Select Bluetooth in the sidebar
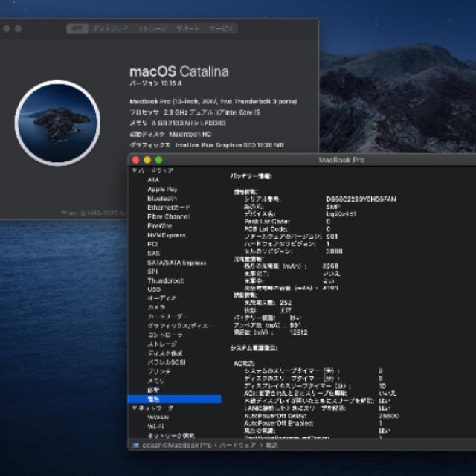This screenshot has width=476, height=476. (x=162, y=199)
